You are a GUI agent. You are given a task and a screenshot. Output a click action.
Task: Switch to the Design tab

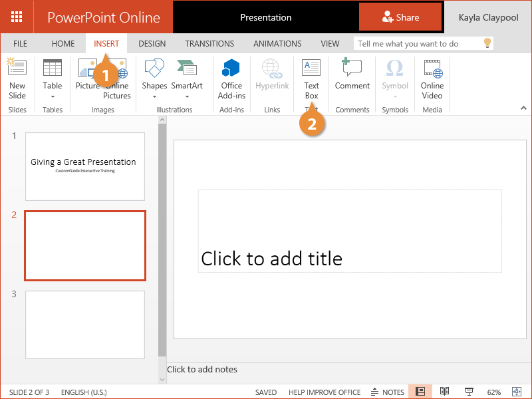click(152, 44)
